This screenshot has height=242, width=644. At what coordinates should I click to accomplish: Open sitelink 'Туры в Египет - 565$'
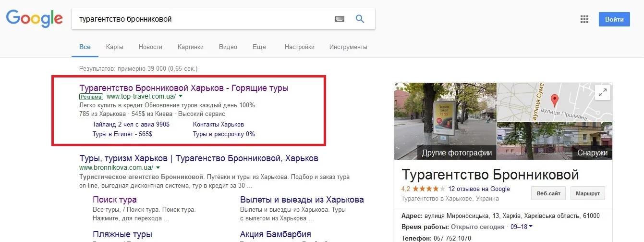coord(122,134)
